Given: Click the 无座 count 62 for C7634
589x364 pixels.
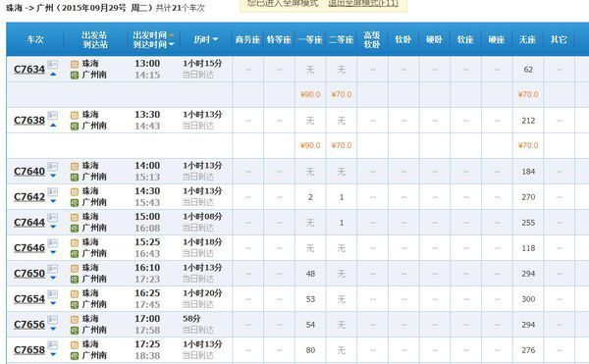Looking at the screenshot, I should coord(528,70).
